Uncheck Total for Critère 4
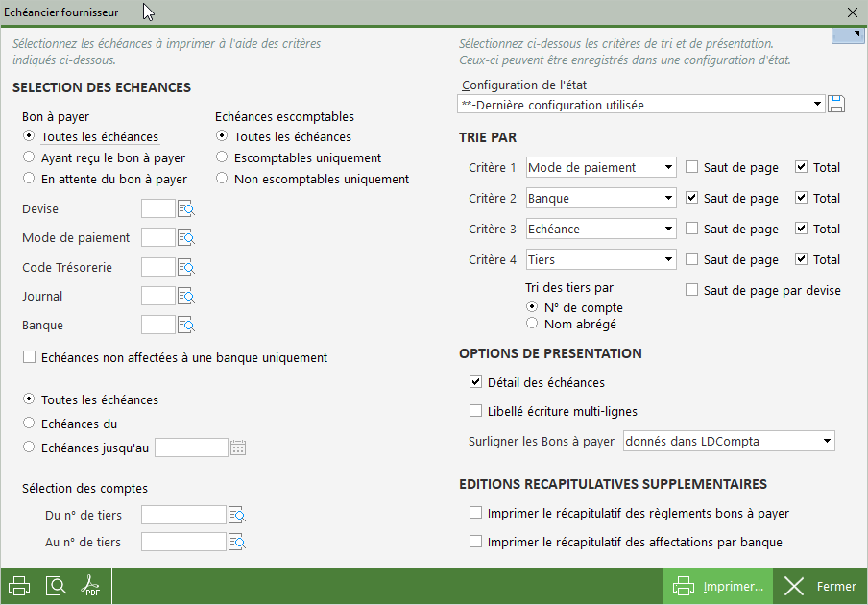This screenshot has width=868, height=605. coord(802,259)
